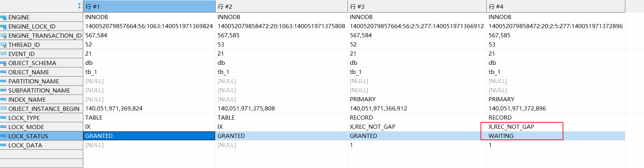Click the text type icon beside LOCK_TYPE

pos(3,118)
